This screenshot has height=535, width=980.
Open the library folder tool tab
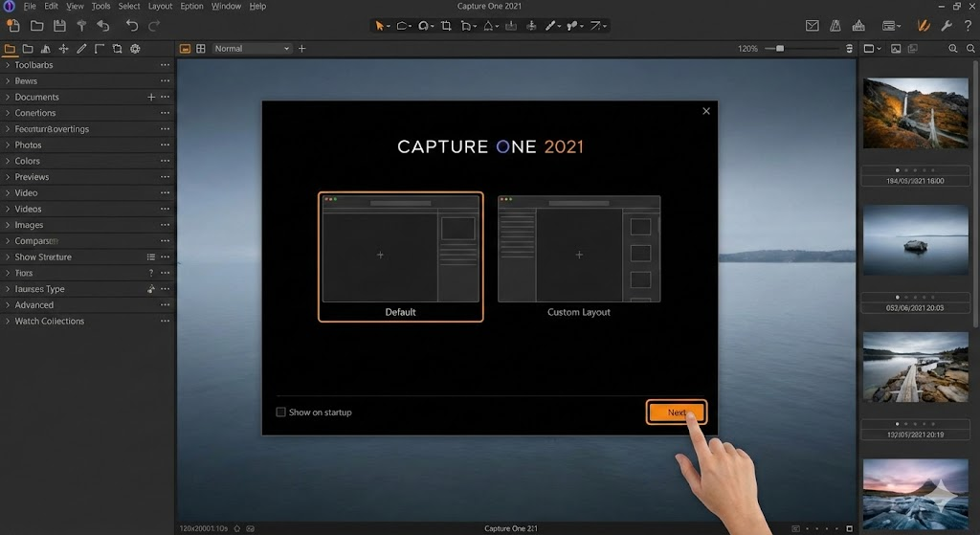(x=10, y=48)
